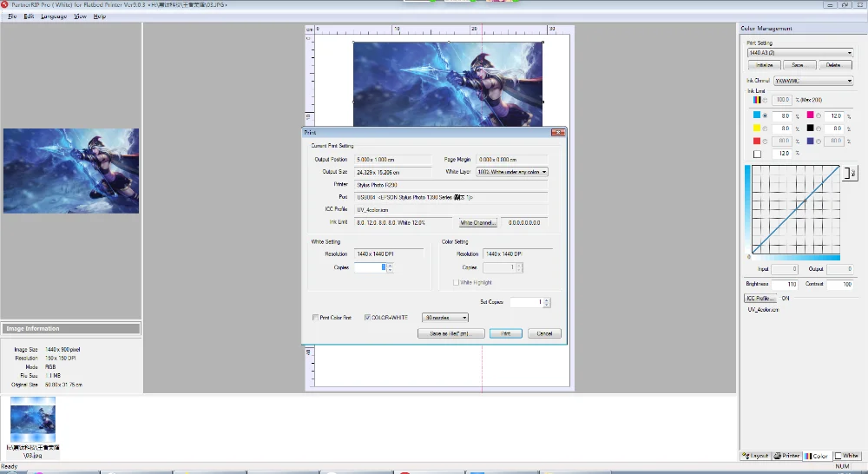Toggle the COLOR+WHITE checkbox
The height and width of the screenshot is (474, 868).
pyautogui.click(x=368, y=318)
